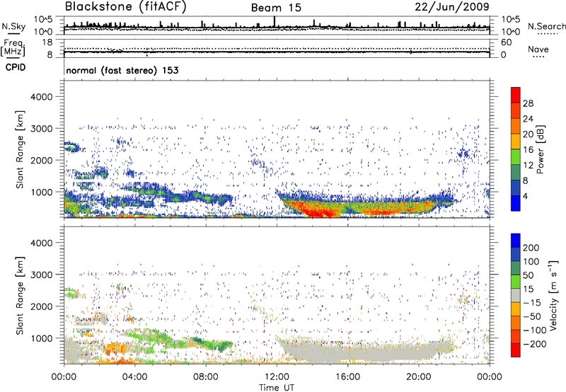Click the 12:00 time axis tick label
Viewport: 566px width, 392px height.
pos(277,377)
